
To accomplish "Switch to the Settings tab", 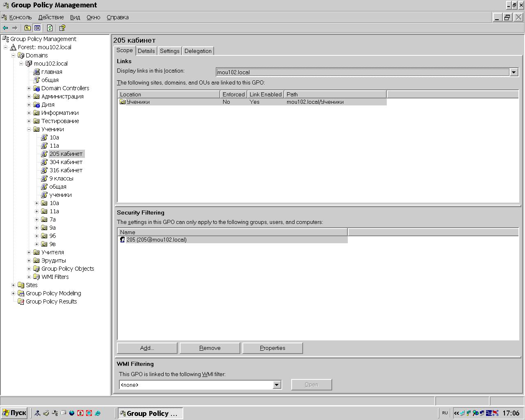I will point(170,51).
